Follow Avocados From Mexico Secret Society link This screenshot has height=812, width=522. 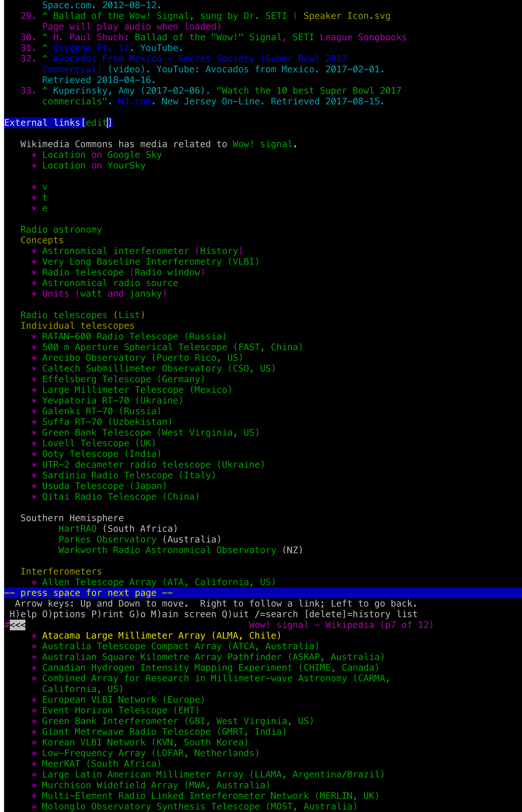pyautogui.click(x=194, y=64)
